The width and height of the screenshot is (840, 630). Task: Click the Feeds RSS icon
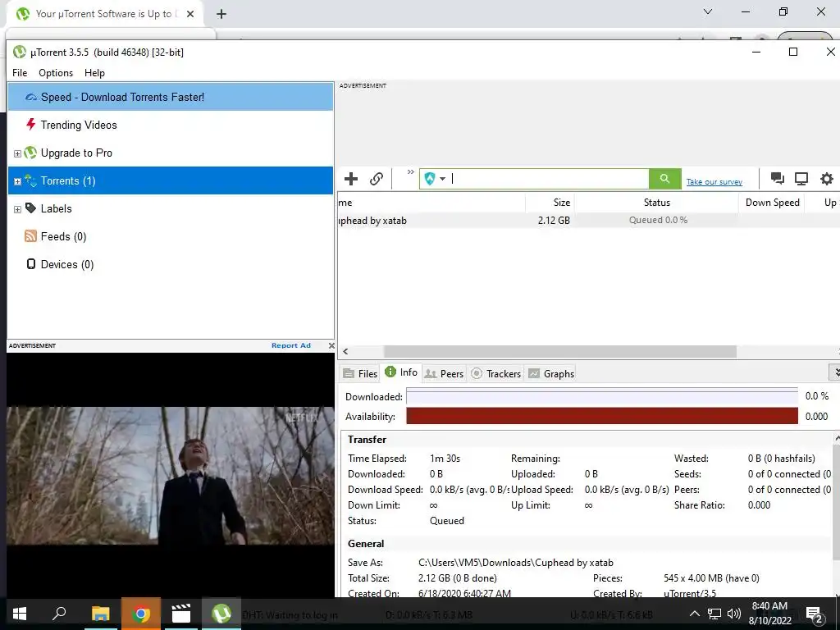pos(31,235)
